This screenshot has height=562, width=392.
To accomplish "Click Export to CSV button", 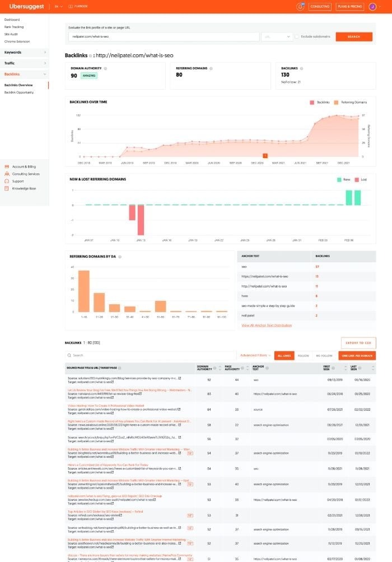I will [358, 343].
